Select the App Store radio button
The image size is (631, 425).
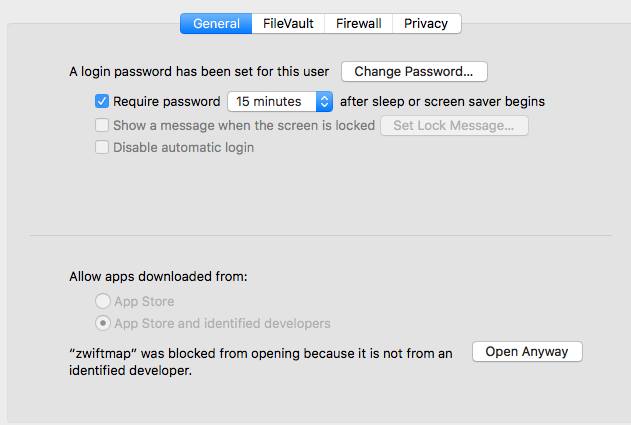click(x=102, y=301)
